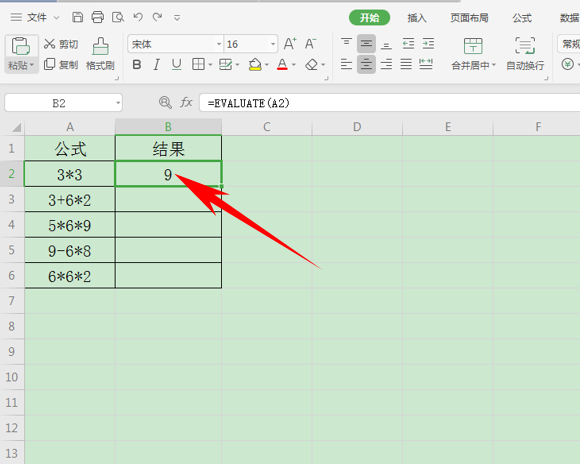The height and width of the screenshot is (465, 580).
Task: Apply the fill color bucket
Action: pos(255,65)
